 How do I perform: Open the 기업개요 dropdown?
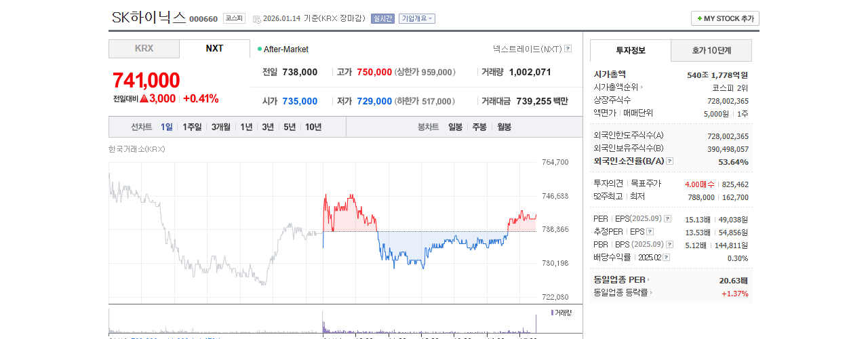tap(417, 18)
